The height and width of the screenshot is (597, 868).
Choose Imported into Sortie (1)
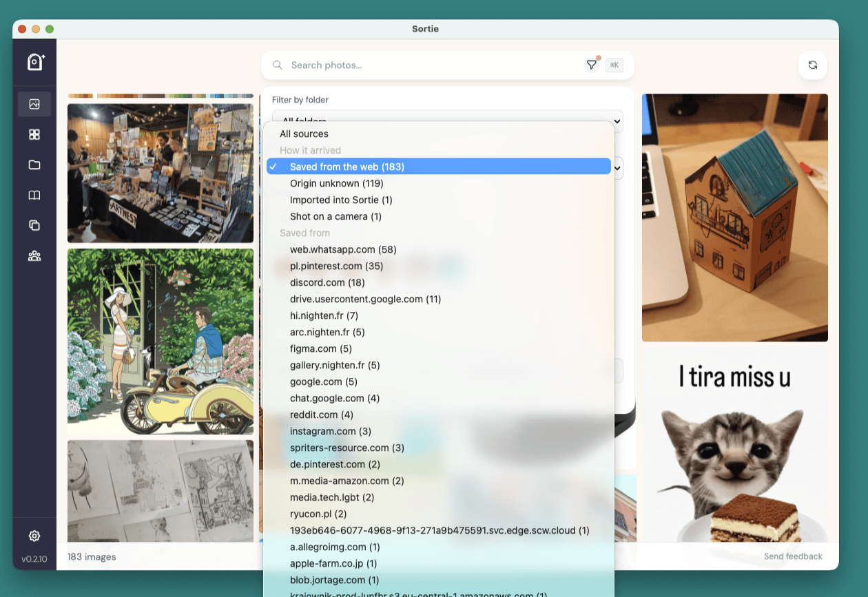click(x=439, y=200)
